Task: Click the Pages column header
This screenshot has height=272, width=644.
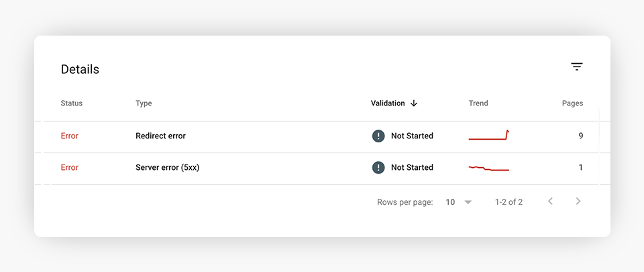Action: point(572,103)
